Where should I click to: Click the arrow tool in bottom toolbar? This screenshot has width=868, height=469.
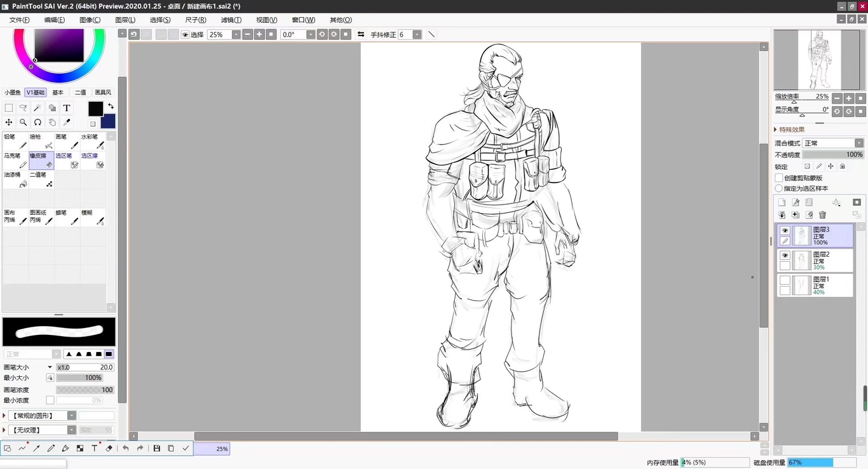coord(37,448)
